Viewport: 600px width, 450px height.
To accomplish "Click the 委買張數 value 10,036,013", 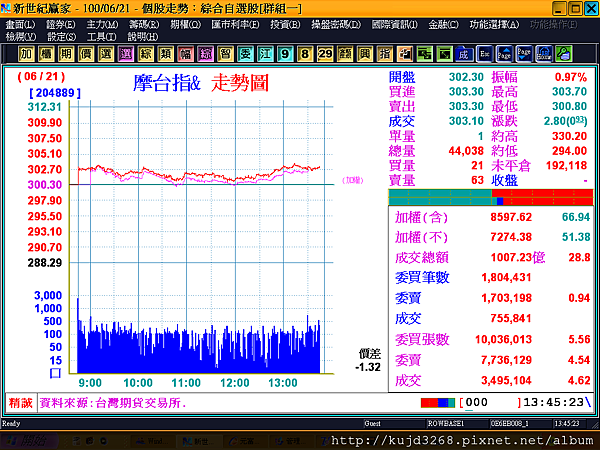I will (504, 340).
